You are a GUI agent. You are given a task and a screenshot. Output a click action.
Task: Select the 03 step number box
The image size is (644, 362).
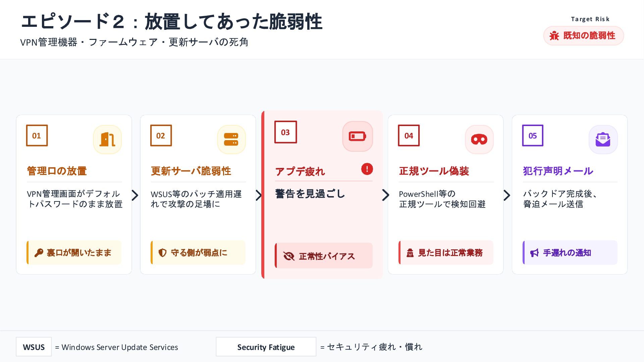tap(285, 132)
